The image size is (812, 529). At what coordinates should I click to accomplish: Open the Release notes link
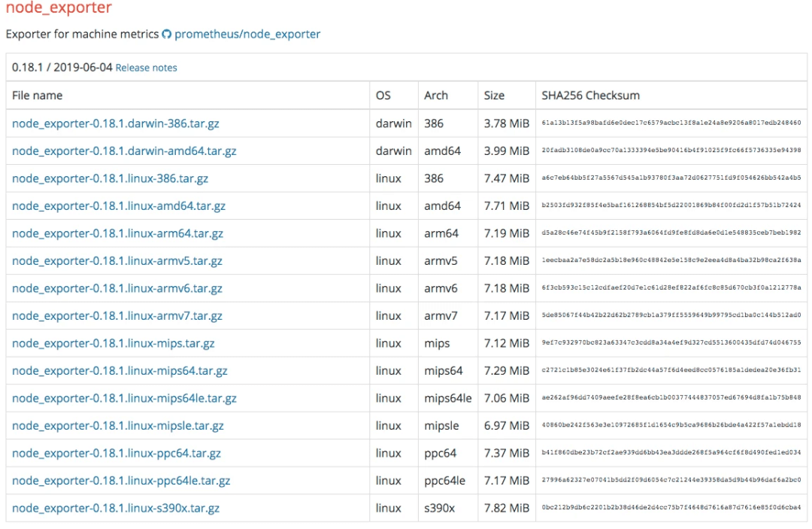(x=147, y=68)
